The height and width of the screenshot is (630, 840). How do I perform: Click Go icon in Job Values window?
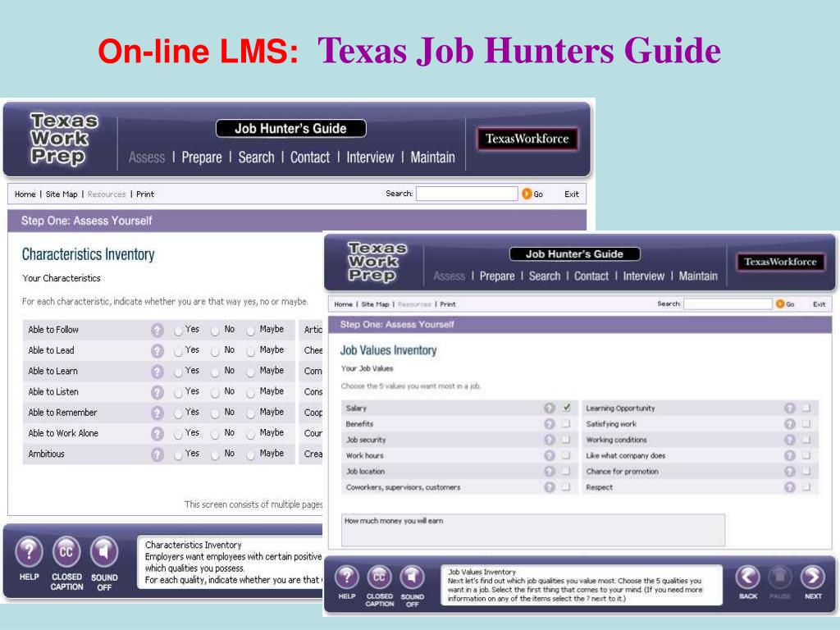[780, 304]
